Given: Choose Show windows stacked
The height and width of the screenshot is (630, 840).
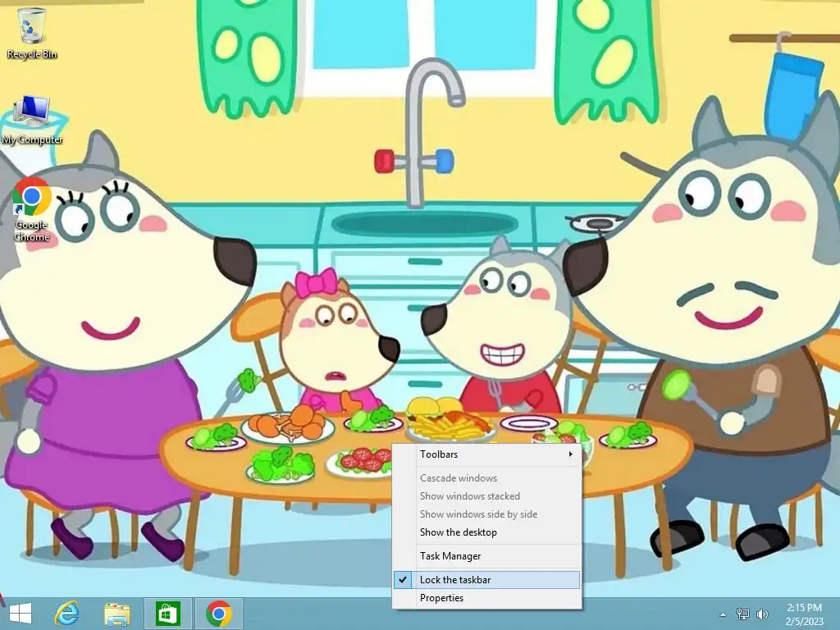Looking at the screenshot, I should coord(487,496).
